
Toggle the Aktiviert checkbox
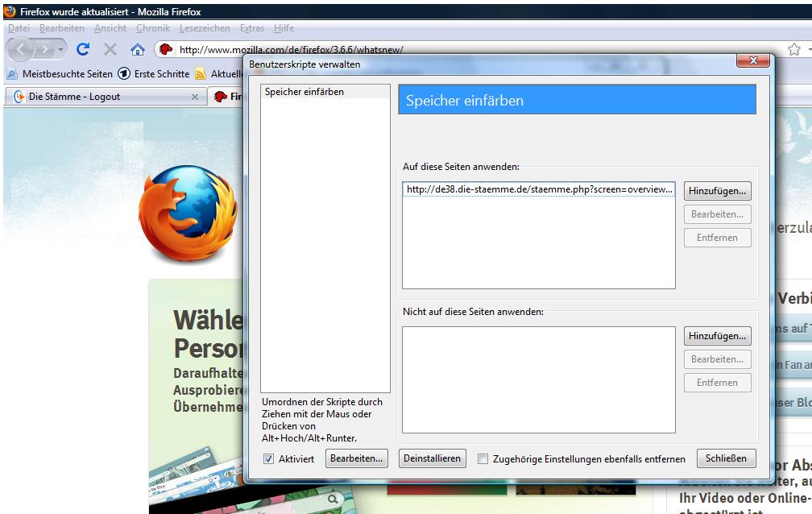tap(268, 458)
